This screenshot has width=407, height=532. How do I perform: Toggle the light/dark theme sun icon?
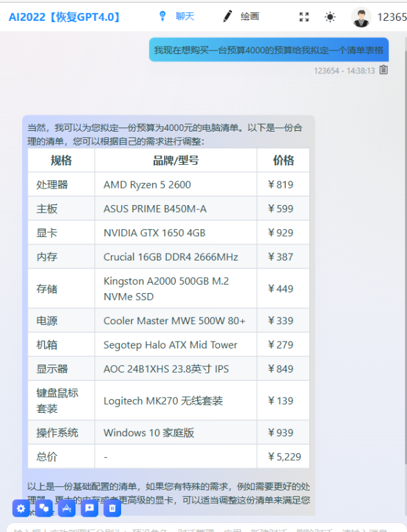(x=330, y=17)
